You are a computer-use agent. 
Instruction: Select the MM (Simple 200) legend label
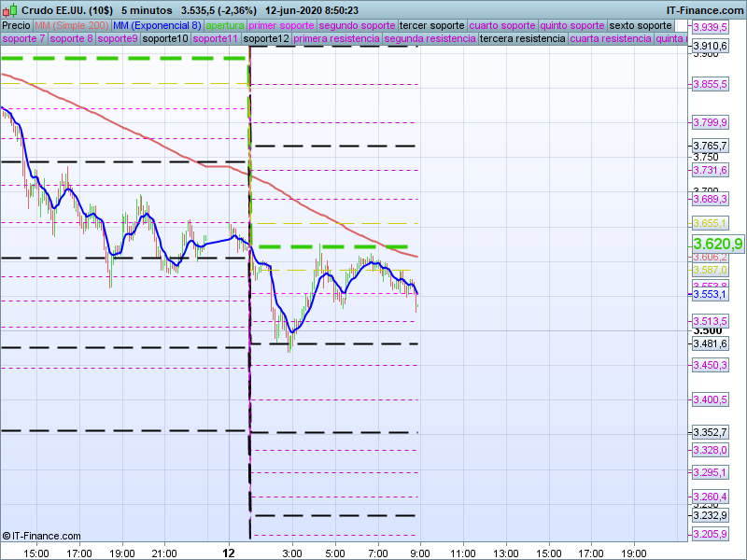(x=71, y=25)
